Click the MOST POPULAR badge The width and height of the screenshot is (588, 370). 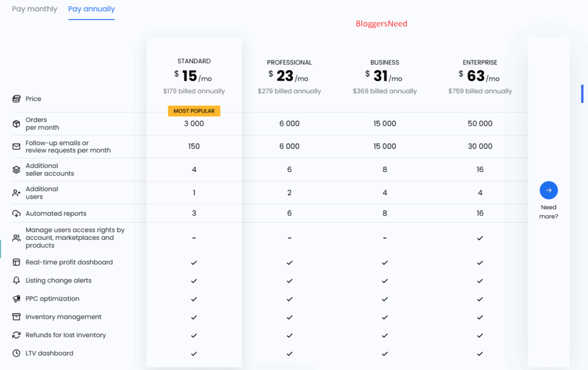(x=194, y=111)
